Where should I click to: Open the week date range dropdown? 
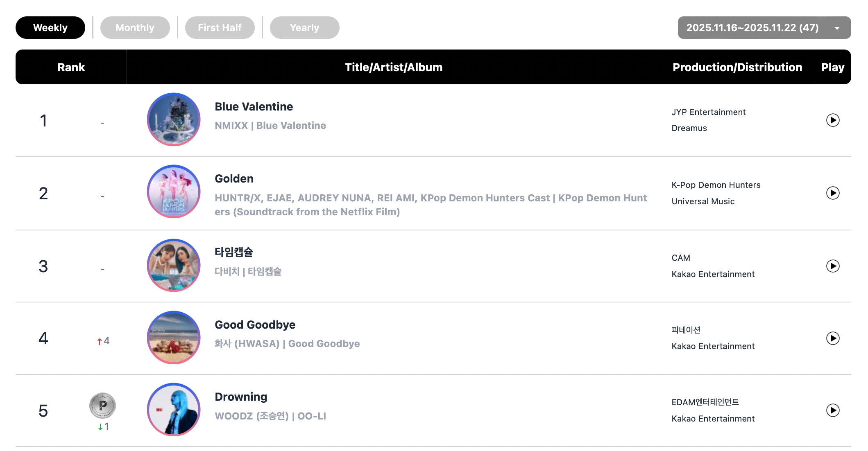764,28
